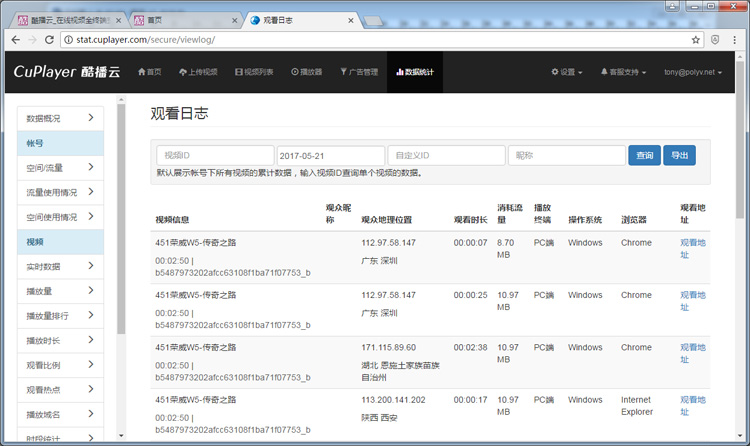Click the CuPlayer 酷播云 logo

65,72
